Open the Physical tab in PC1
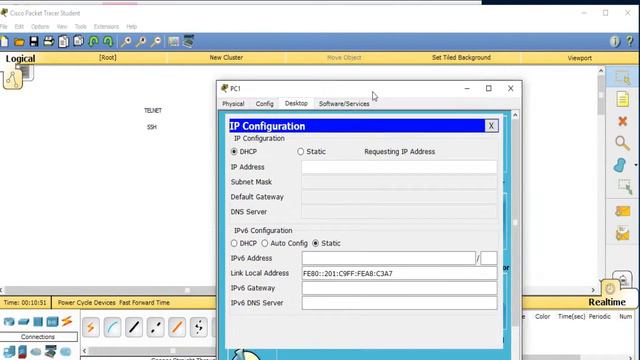The height and width of the screenshot is (360, 640). [x=233, y=104]
